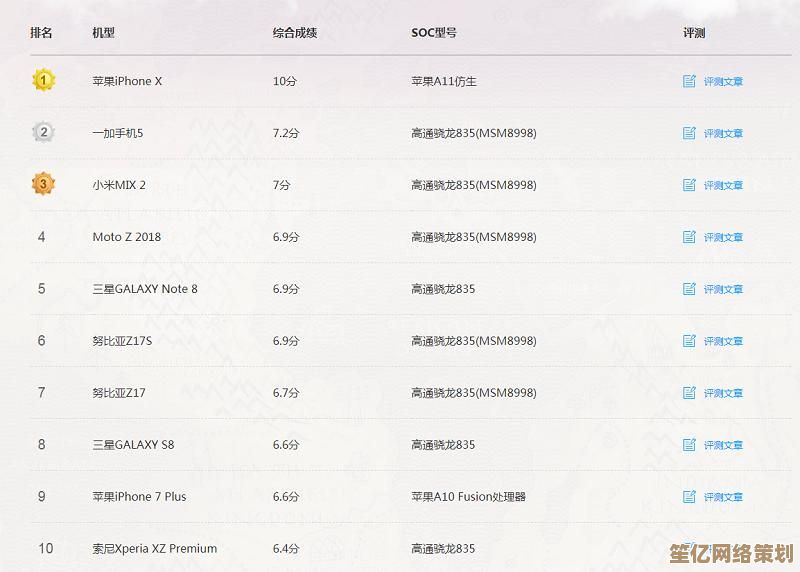The image size is (800, 572).
Task: Click the bronze rank 3 medal icon
Action: pyautogui.click(x=43, y=184)
